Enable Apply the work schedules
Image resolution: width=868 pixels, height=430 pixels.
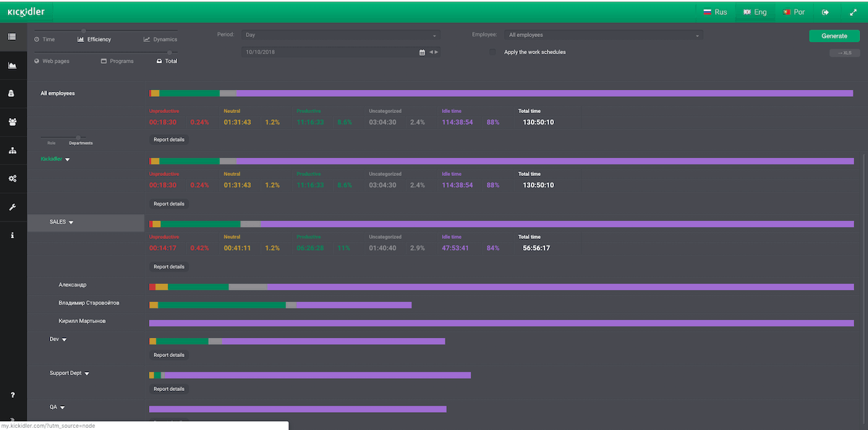[x=493, y=51]
